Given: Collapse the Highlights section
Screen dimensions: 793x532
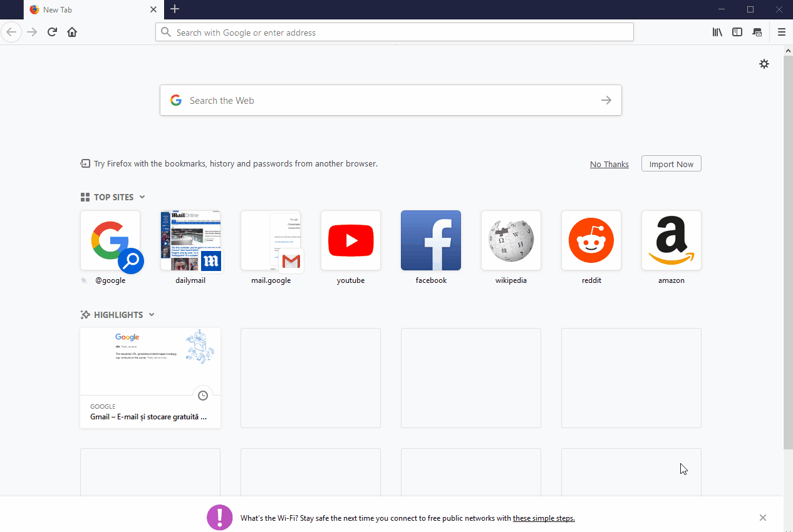Looking at the screenshot, I should (x=152, y=315).
